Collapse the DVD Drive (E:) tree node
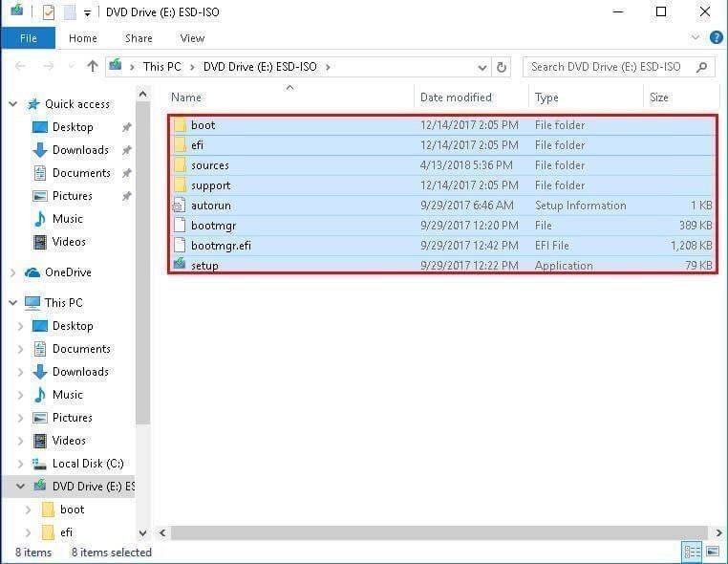This screenshot has width=728, height=564. coord(20,487)
